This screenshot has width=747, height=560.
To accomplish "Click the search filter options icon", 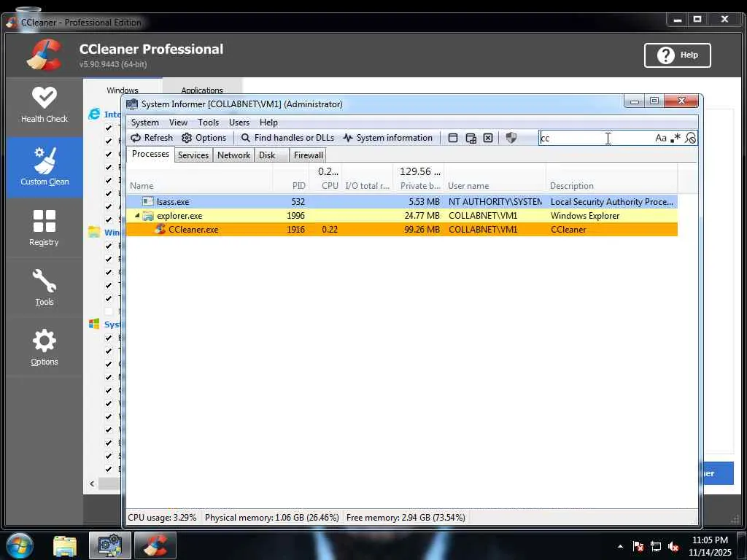I will [690, 138].
